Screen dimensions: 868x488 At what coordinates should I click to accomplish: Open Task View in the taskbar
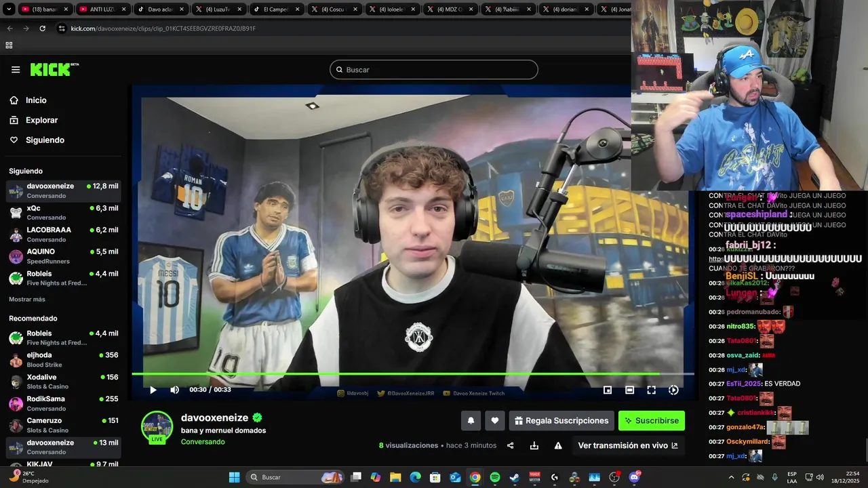356,477
